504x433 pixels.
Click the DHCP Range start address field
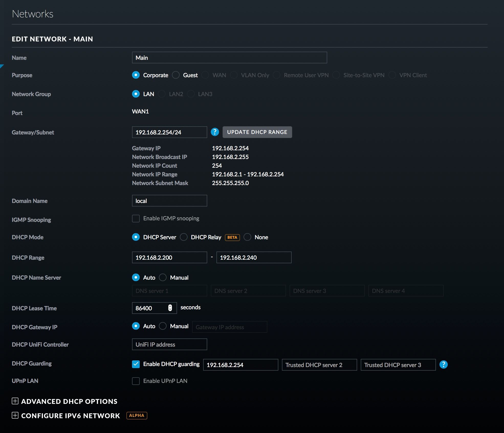pos(169,258)
